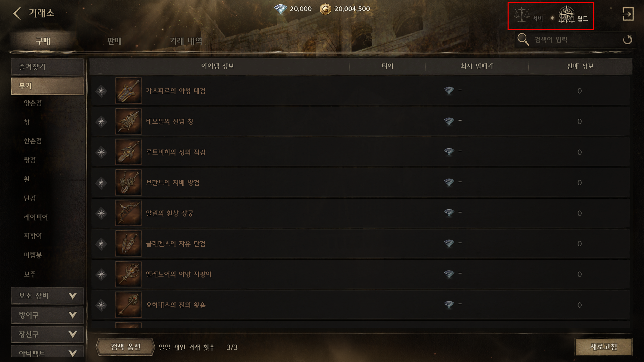The height and width of the screenshot is (362, 644).
Task: Toggle favorite star for 테오필의 신념 창
Action: pyautogui.click(x=101, y=122)
